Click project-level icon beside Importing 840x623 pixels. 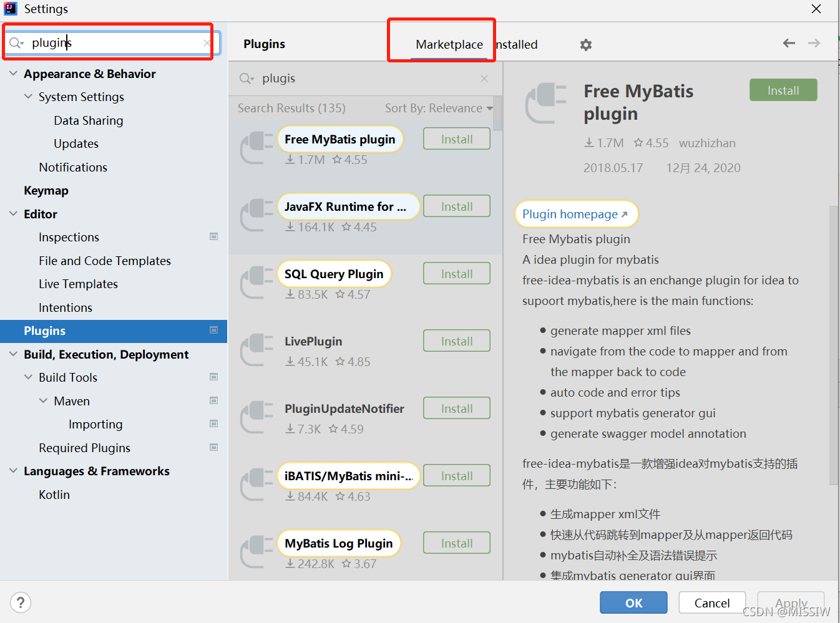point(213,424)
